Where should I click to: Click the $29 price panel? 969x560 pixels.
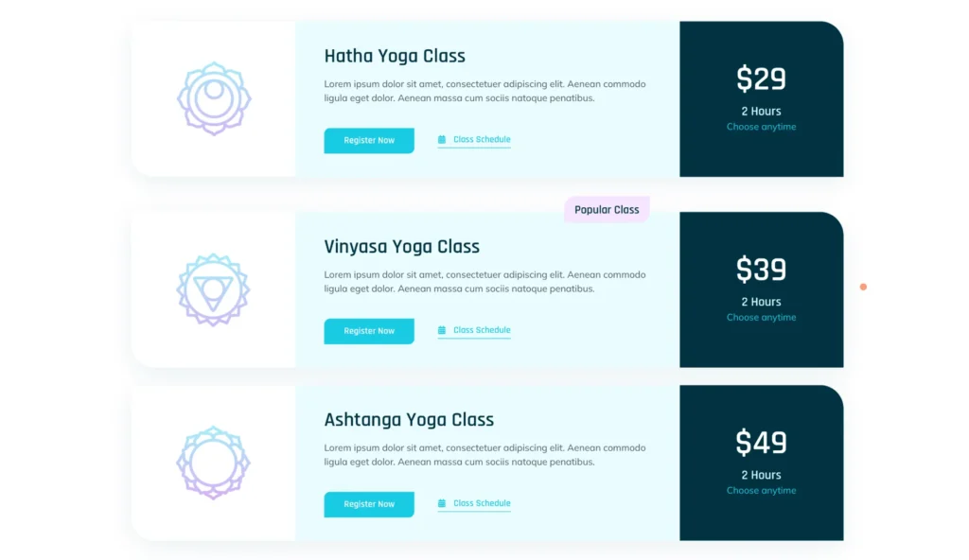click(x=761, y=99)
